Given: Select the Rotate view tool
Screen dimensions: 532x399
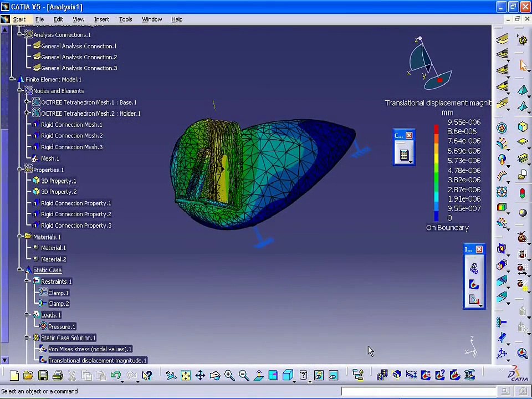Looking at the screenshot, I should pos(214,376).
